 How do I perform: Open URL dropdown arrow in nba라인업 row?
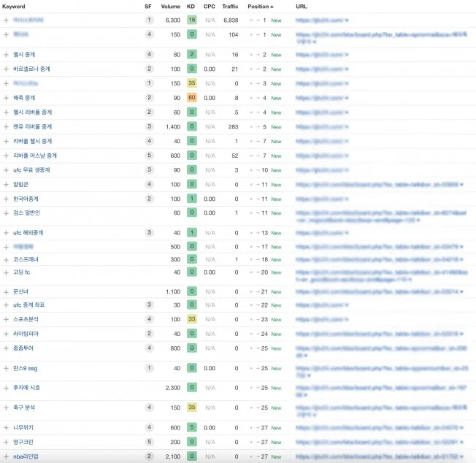click(x=461, y=456)
